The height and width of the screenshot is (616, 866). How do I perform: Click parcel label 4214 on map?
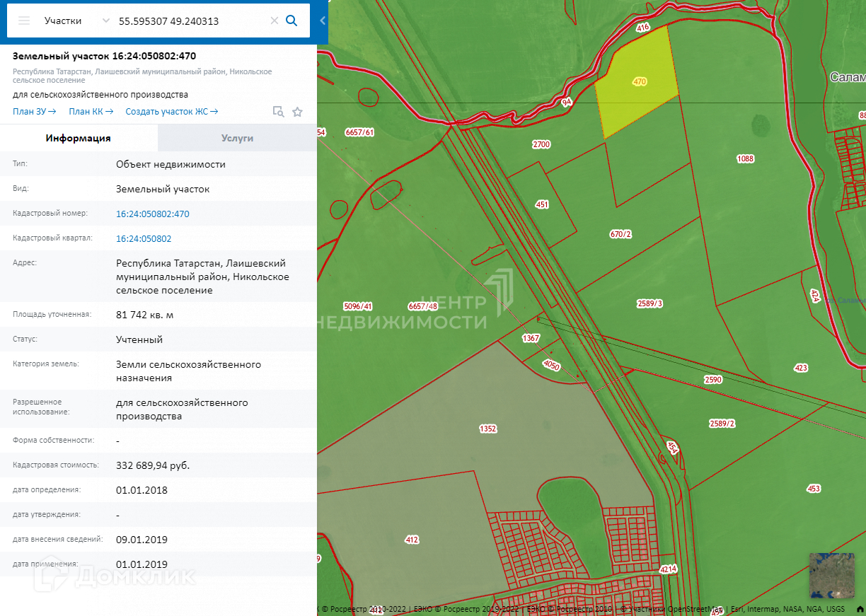[668, 569]
